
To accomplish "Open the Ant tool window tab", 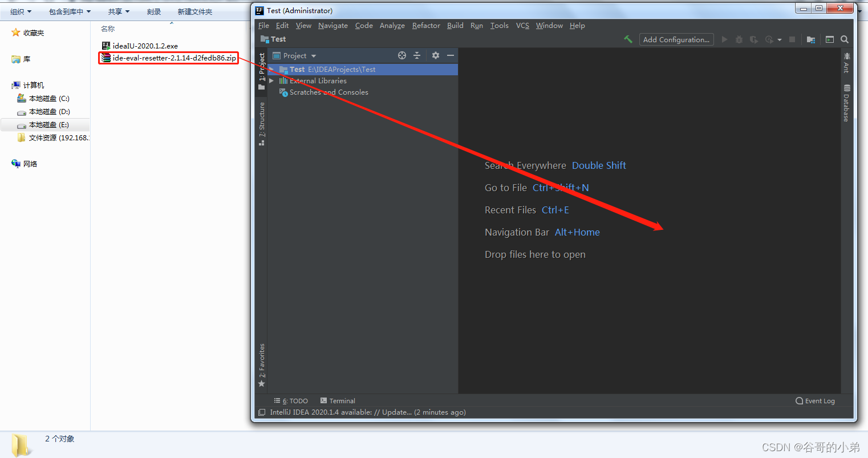I will coord(847,63).
